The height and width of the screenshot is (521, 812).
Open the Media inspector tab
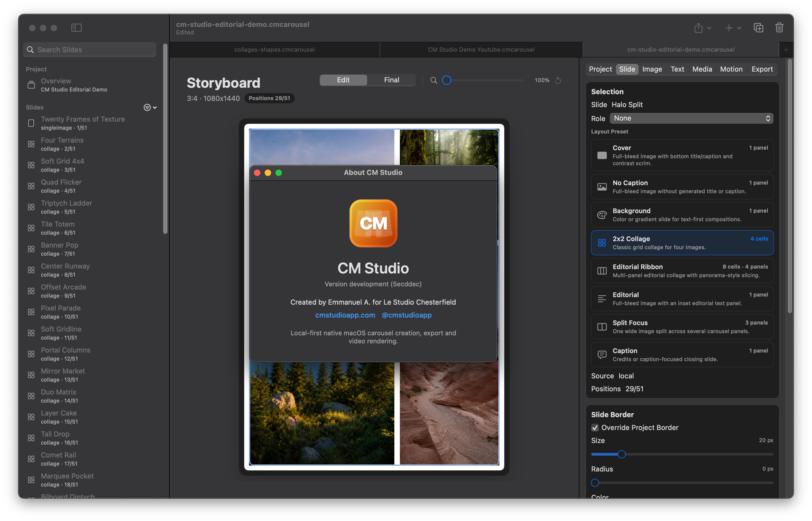point(702,69)
